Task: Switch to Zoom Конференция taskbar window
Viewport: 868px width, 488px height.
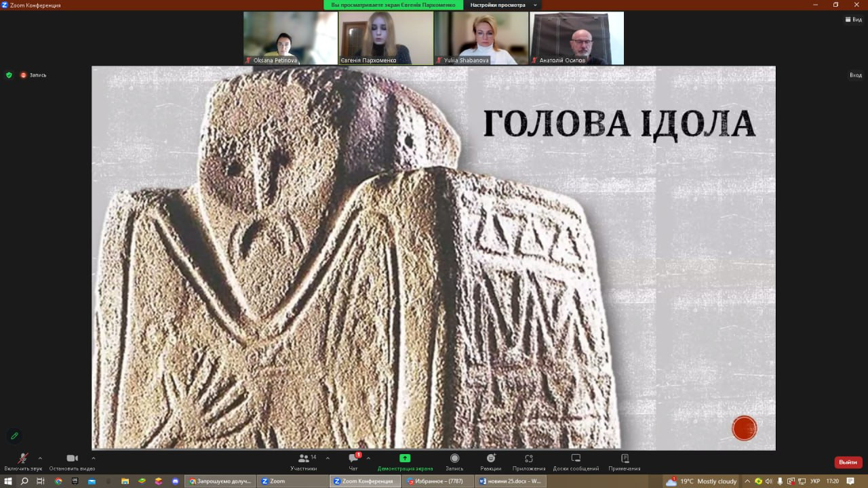Action: click(x=365, y=481)
